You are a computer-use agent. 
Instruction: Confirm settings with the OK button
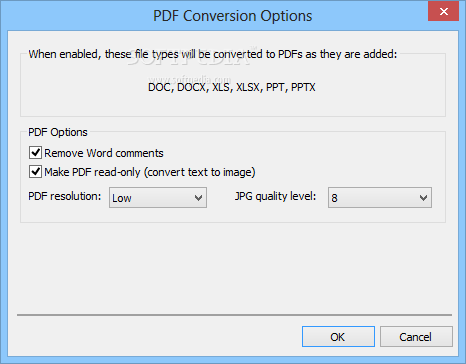pos(338,337)
